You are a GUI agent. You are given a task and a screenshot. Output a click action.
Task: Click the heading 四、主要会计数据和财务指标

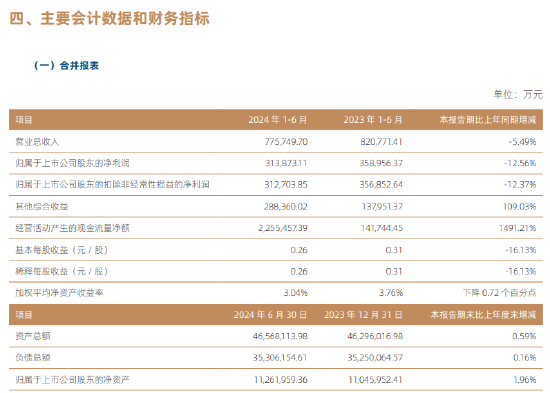[109, 18]
